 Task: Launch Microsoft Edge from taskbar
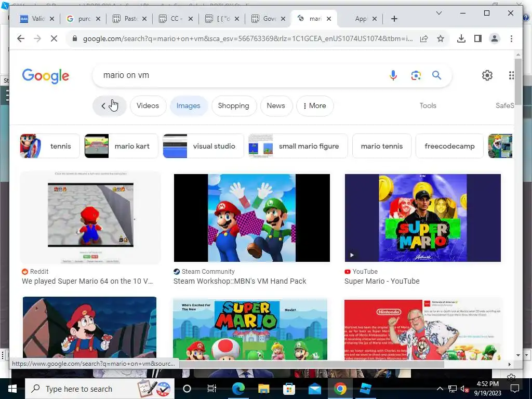point(238,389)
